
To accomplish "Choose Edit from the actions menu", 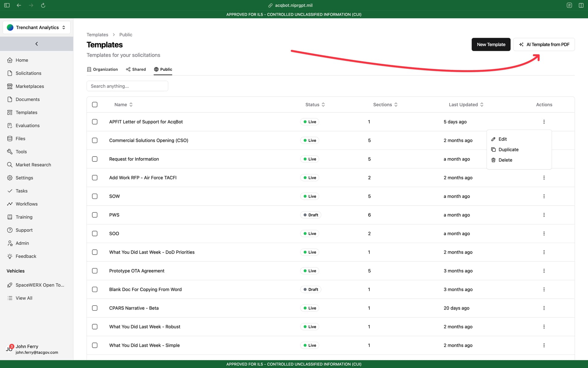I will point(519,139).
